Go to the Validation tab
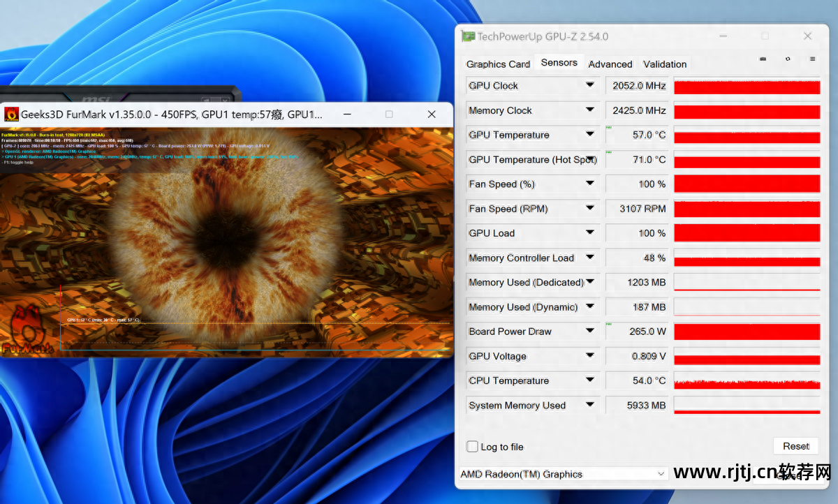838x504 pixels. [x=665, y=64]
